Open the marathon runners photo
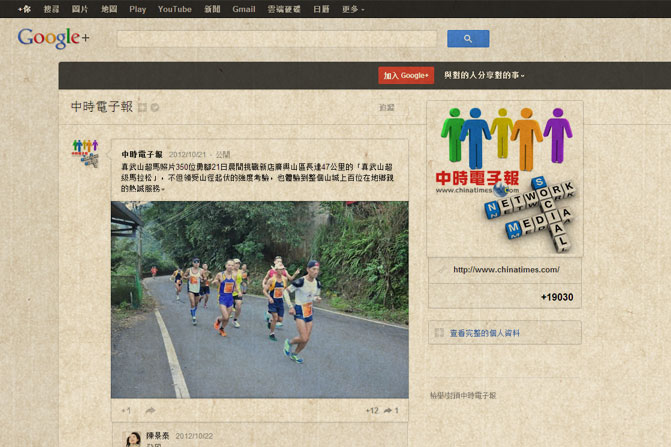The height and width of the screenshot is (447, 671). [x=260, y=300]
